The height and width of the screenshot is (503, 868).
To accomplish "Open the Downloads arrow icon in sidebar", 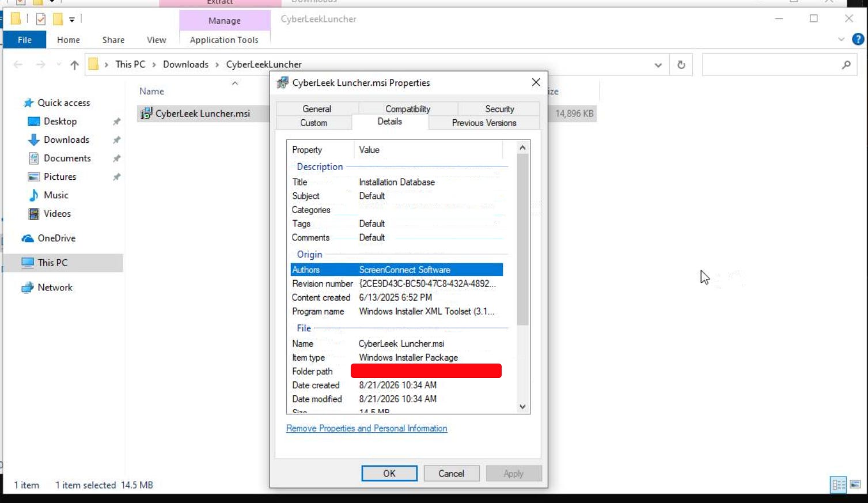I will [34, 140].
